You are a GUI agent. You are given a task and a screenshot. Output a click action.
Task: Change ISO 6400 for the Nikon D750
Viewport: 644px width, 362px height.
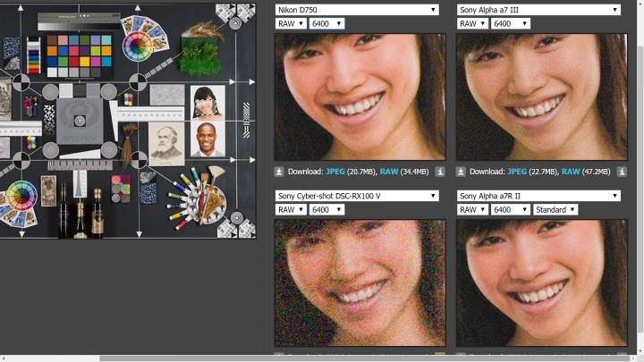327,24
